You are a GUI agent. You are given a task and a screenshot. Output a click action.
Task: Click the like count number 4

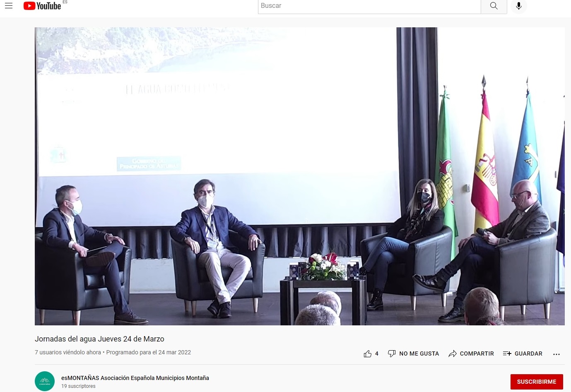point(376,354)
